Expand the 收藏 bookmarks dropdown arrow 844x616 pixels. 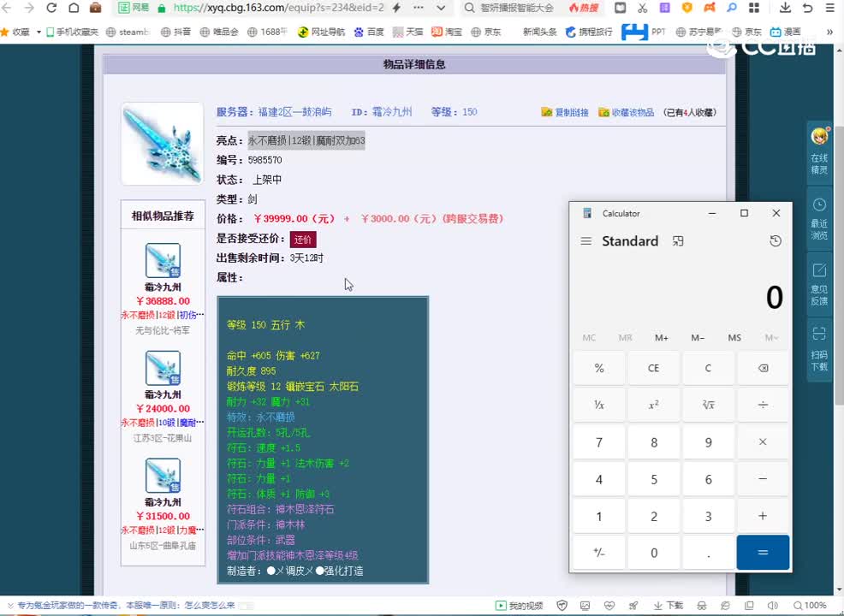(x=39, y=33)
